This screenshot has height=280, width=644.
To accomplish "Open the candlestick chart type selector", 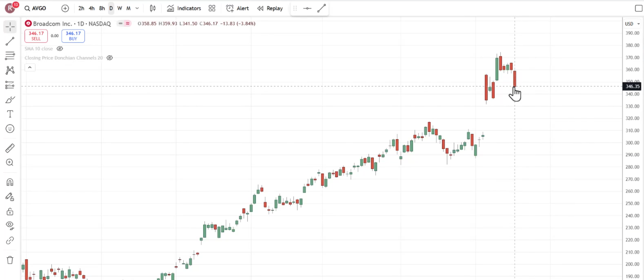I will click(153, 8).
